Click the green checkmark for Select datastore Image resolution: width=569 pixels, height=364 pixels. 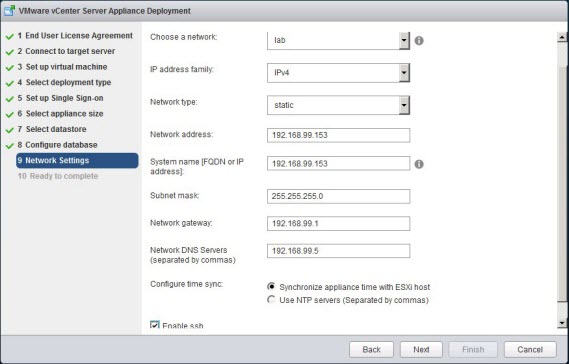click(x=10, y=130)
